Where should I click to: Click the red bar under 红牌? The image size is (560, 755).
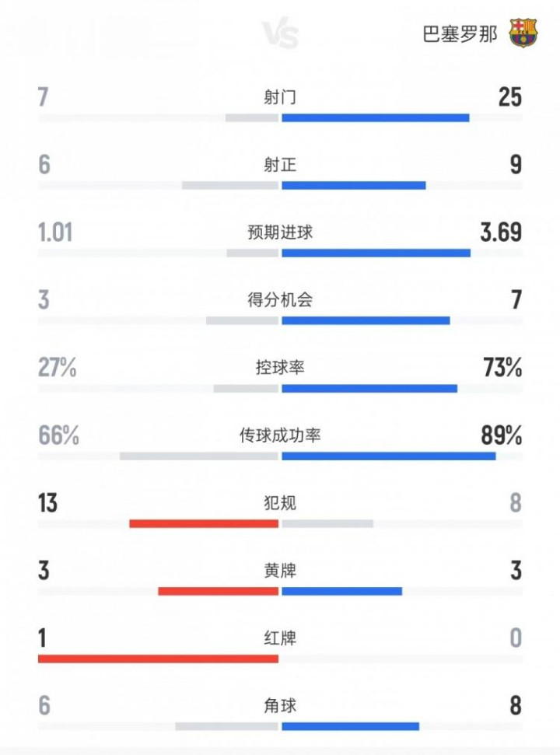[158, 659]
